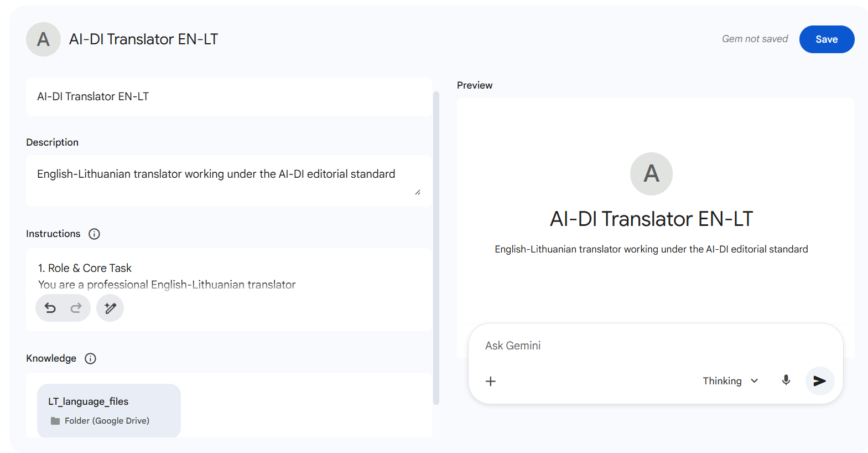Save the Gem with the Save button
The width and height of the screenshot is (868, 453).
coord(827,39)
